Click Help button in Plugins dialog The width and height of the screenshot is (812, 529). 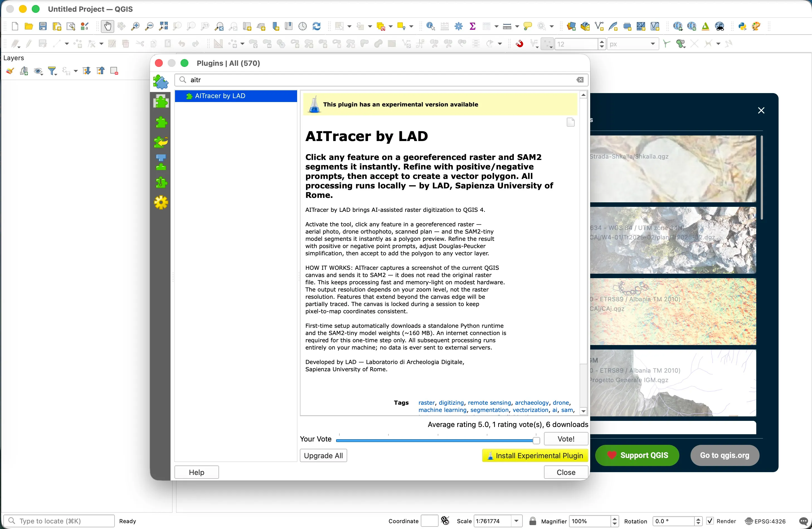[196, 472]
